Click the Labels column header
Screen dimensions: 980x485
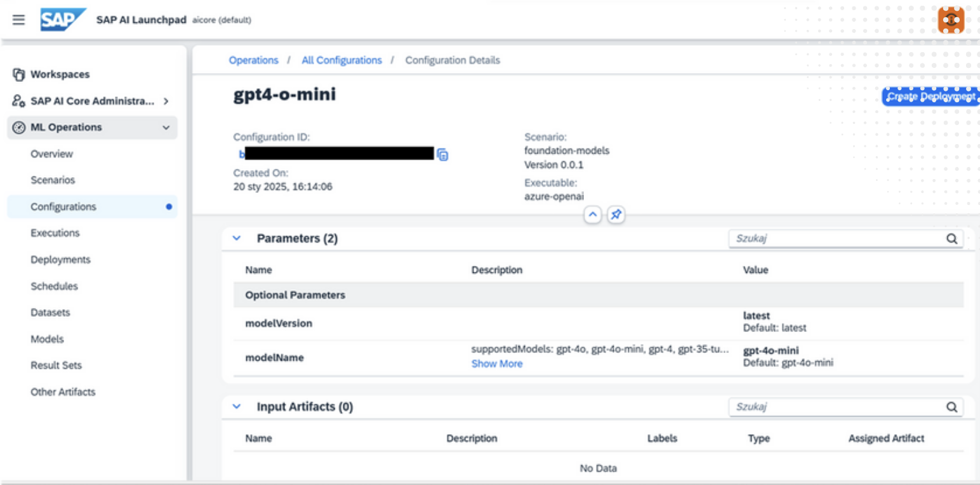[662, 439]
